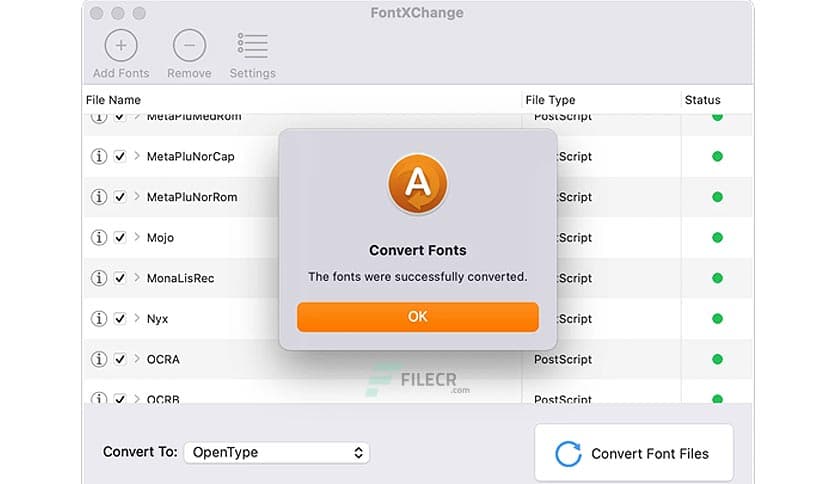Sort by the File Type column header

tap(550, 100)
